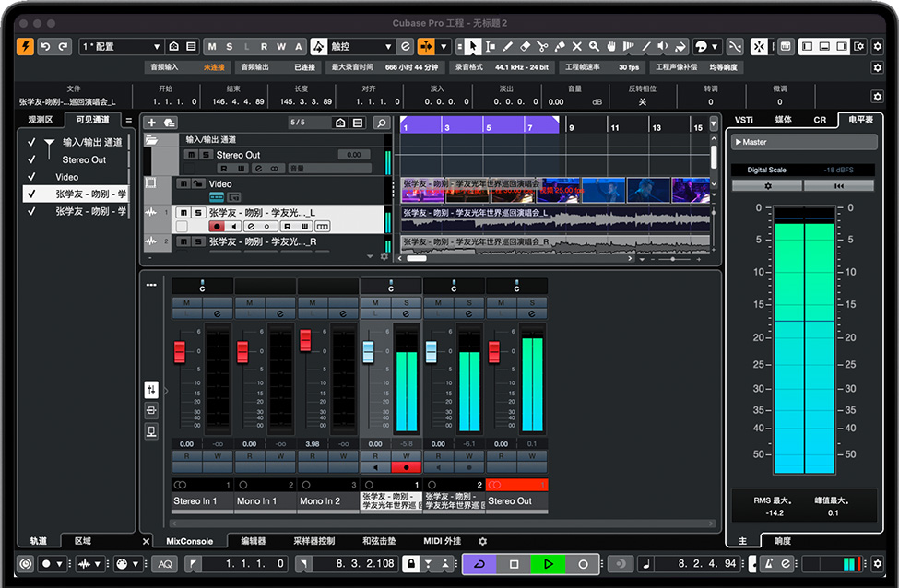
Task: Switch to the 采样器控制 tab
Action: [x=313, y=541]
